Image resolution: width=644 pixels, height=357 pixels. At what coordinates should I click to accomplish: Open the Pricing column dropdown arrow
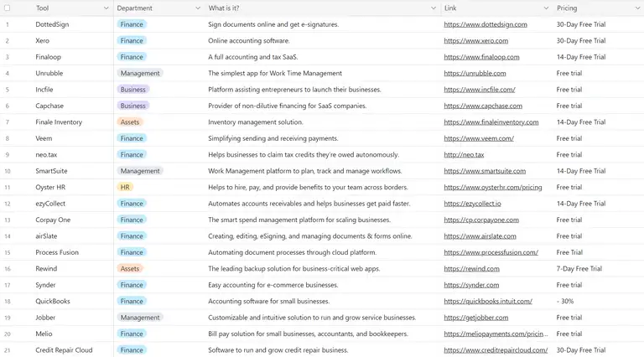pyautogui.click(x=635, y=8)
